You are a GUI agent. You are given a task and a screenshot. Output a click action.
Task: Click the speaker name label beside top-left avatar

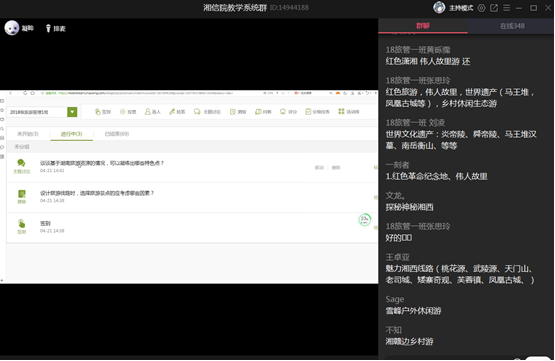point(28,28)
